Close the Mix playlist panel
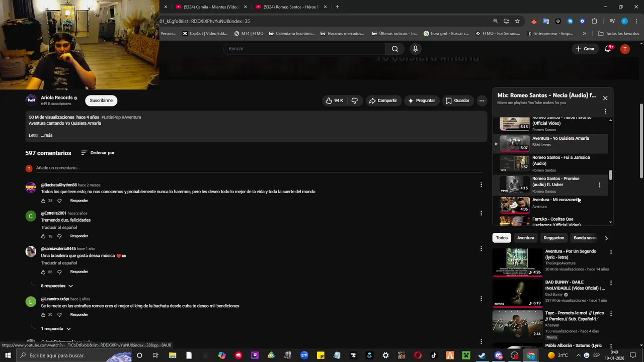644x362 pixels. coord(605,98)
